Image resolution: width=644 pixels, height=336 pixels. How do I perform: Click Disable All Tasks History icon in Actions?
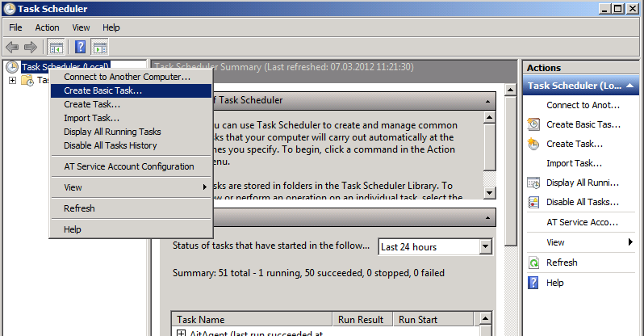click(x=533, y=202)
